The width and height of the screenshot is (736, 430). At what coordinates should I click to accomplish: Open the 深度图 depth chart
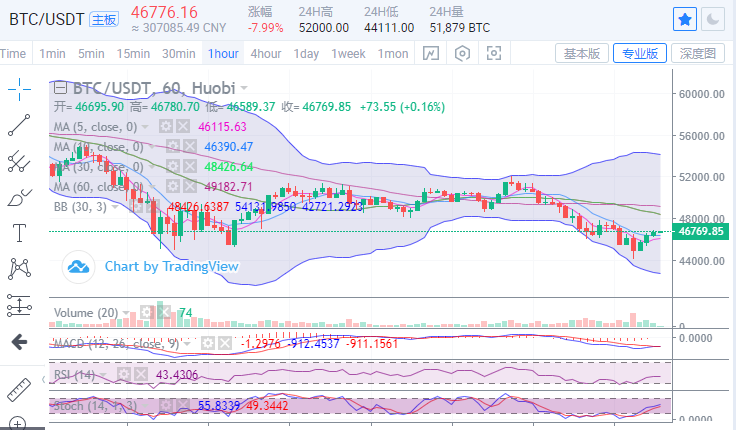click(698, 54)
